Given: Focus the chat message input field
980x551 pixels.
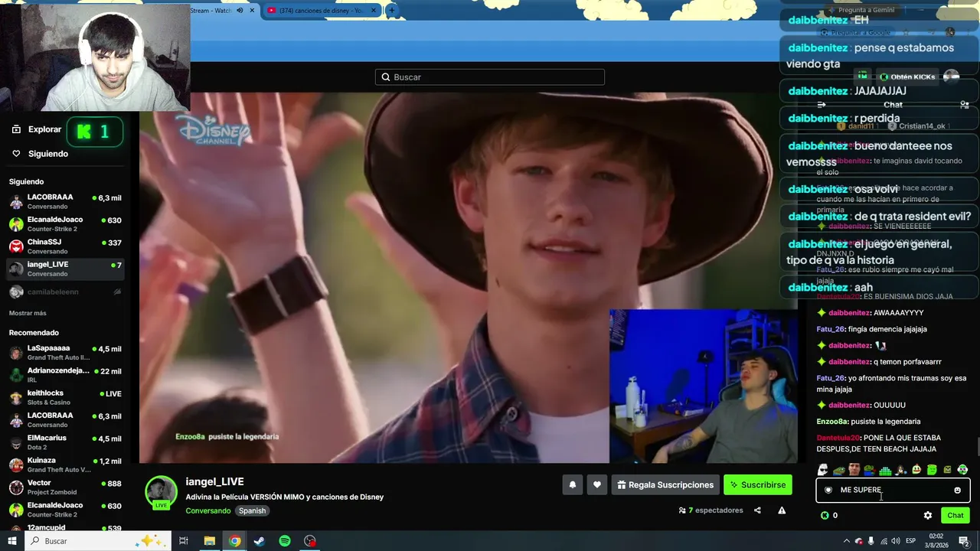Looking at the screenshot, I should (893, 490).
